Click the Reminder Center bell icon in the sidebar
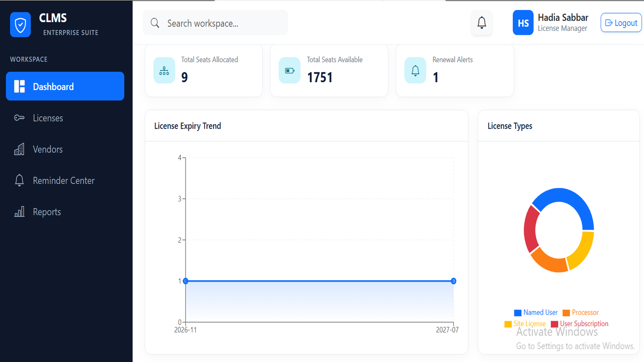Viewport: 644px width, 362px height. coord(19,180)
